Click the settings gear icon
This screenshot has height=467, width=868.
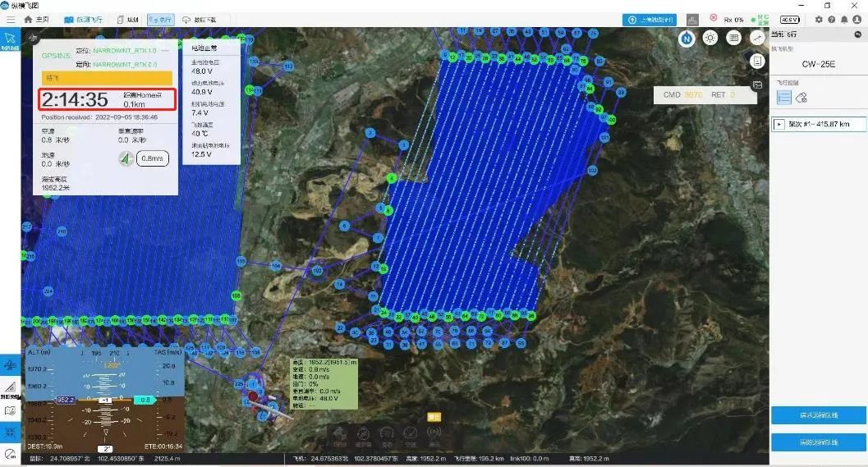tap(818, 19)
